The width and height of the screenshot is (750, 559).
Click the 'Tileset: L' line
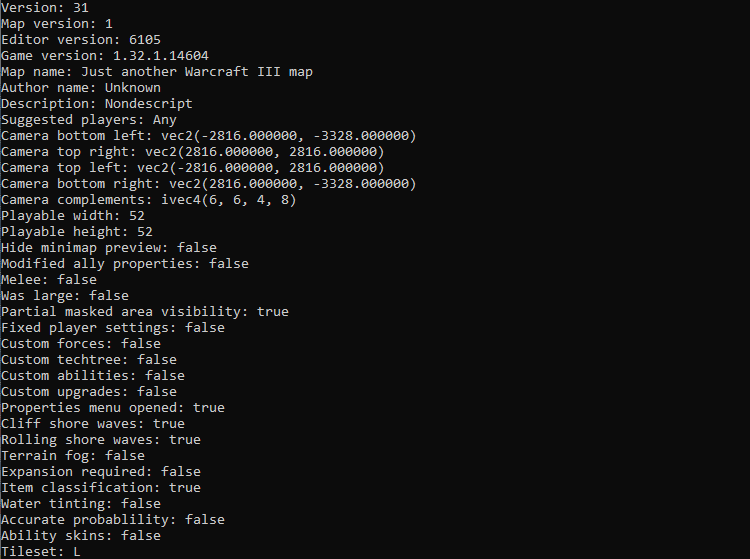pos(41,552)
